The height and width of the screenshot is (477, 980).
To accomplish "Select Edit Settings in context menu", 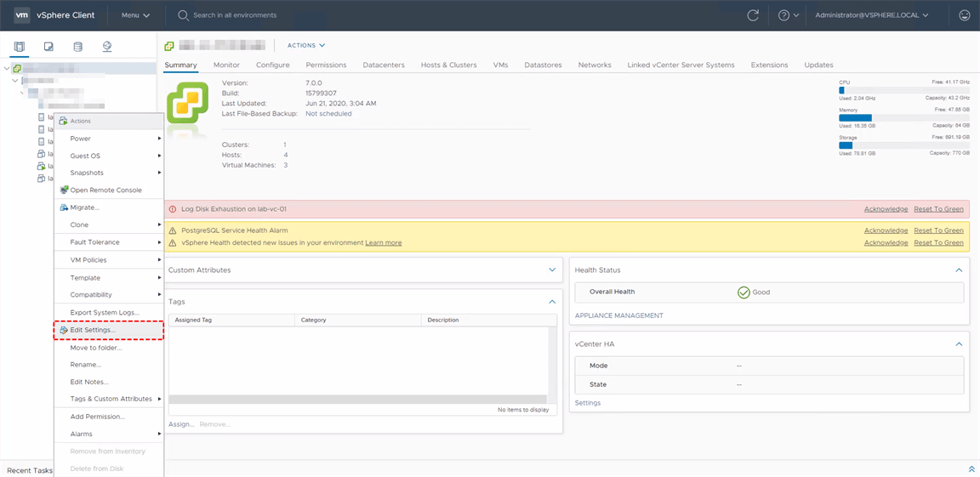I will (x=93, y=330).
